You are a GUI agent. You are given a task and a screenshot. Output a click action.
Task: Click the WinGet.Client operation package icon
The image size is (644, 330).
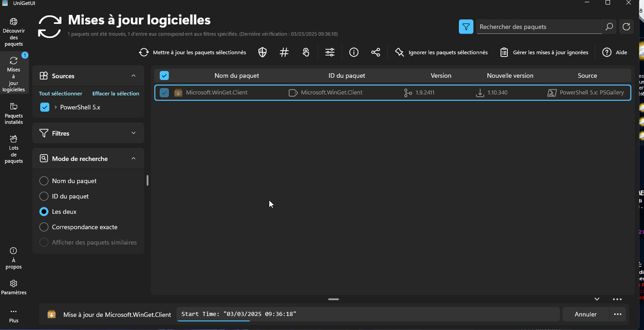click(x=52, y=314)
